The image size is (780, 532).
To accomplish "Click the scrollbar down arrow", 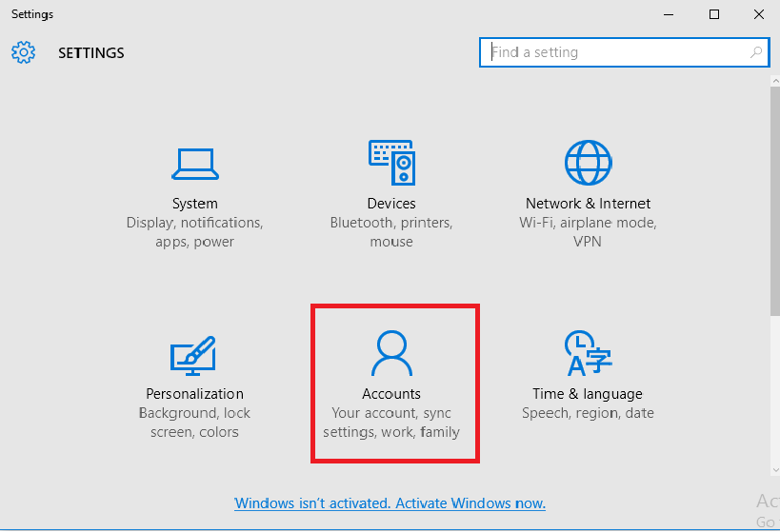I will pos(775,470).
